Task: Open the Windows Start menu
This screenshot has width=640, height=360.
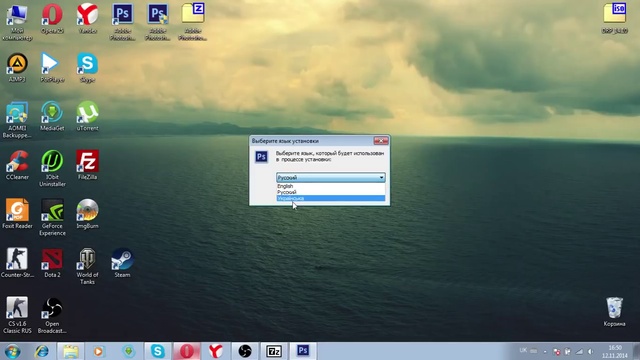Action: [12, 351]
